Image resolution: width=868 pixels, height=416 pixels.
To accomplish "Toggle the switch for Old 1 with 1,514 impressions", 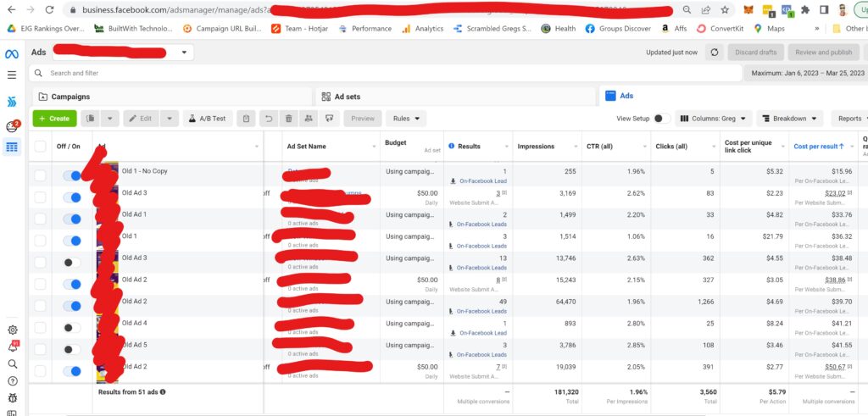I will click(x=72, y=241).
